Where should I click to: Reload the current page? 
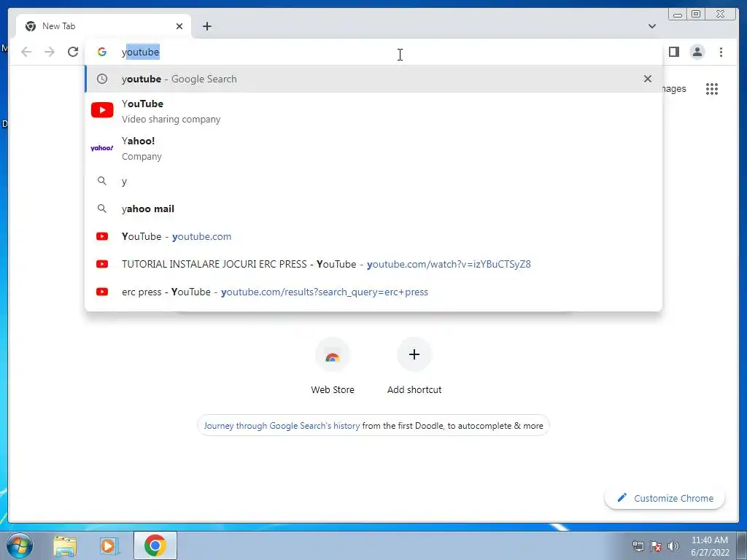click(x=73, y=52)
